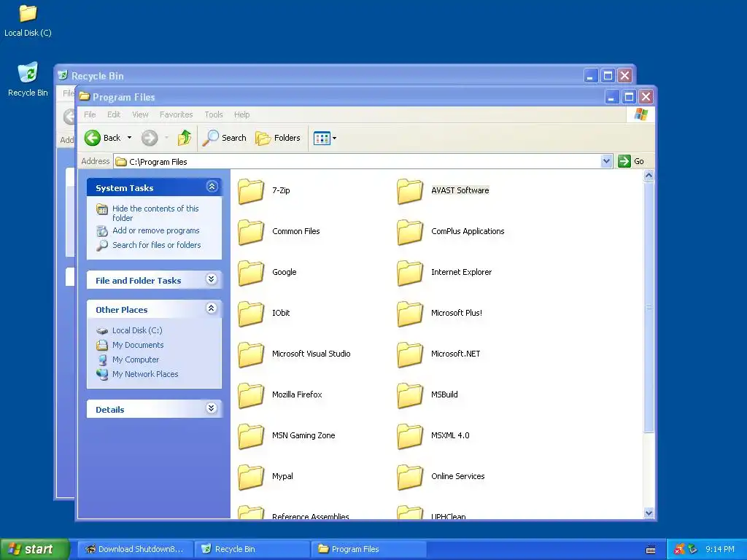Click the Go button
The height and width of the screenshot is (560, 747).
631,161
